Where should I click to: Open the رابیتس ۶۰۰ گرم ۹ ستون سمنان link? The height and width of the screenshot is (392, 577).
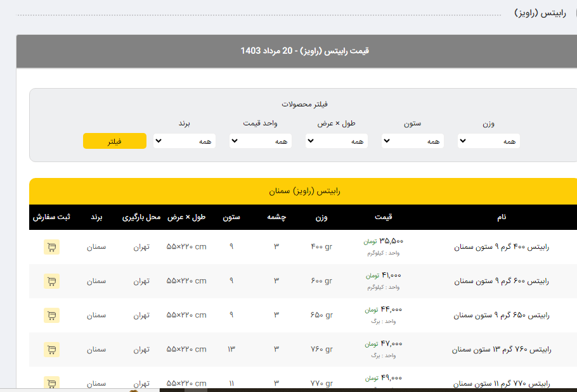pos(502,281)
